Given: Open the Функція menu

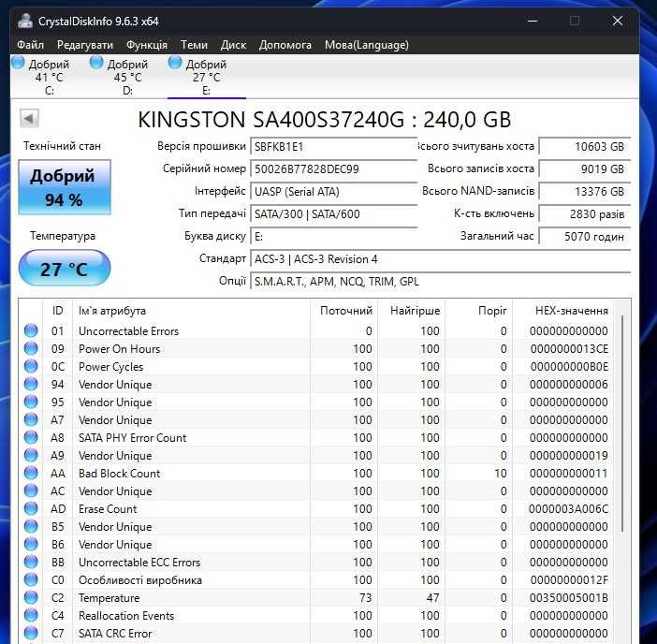Looking at the screenshot, I should pyautogui.click(x=147, y=45).
